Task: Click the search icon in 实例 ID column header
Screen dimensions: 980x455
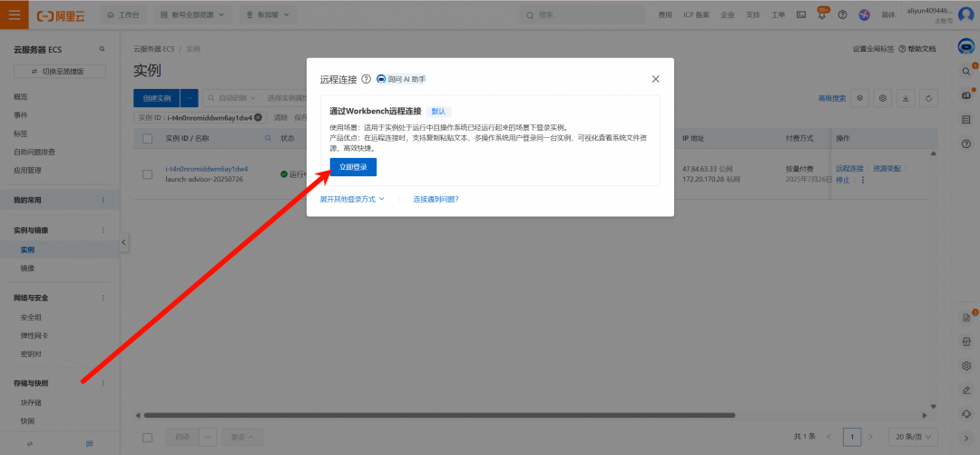Action: click(269, 138)
